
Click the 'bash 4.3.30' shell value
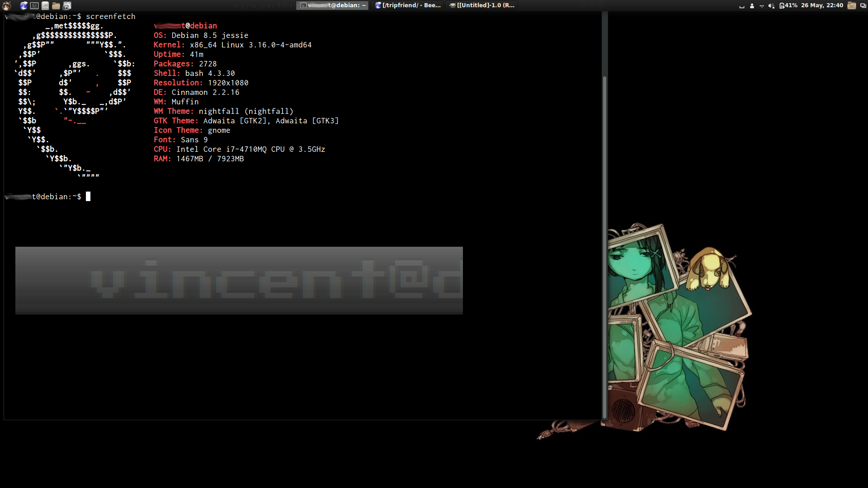210,73
